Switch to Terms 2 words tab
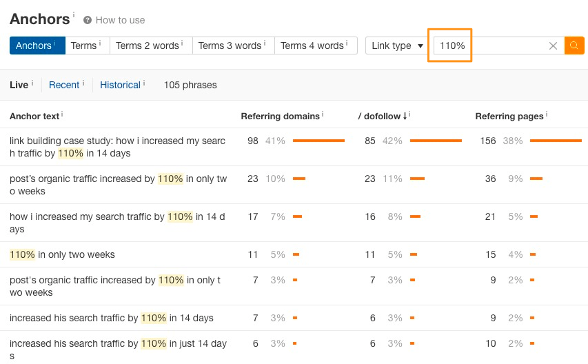The image size is (588, 364). click(x=151, y=45)
